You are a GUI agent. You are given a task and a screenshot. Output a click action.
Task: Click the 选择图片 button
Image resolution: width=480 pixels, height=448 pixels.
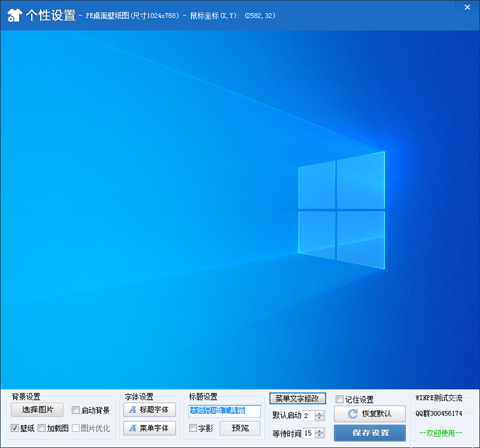37,410
